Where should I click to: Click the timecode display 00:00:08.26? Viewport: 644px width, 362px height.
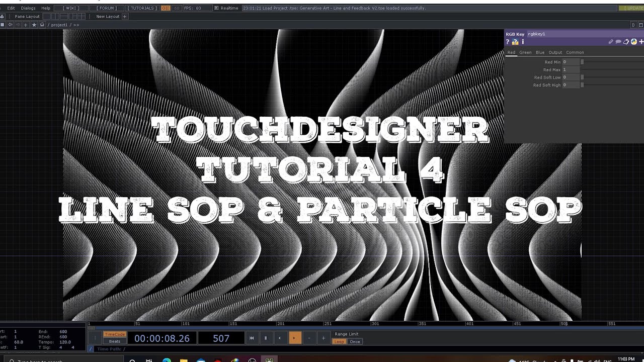162,338
